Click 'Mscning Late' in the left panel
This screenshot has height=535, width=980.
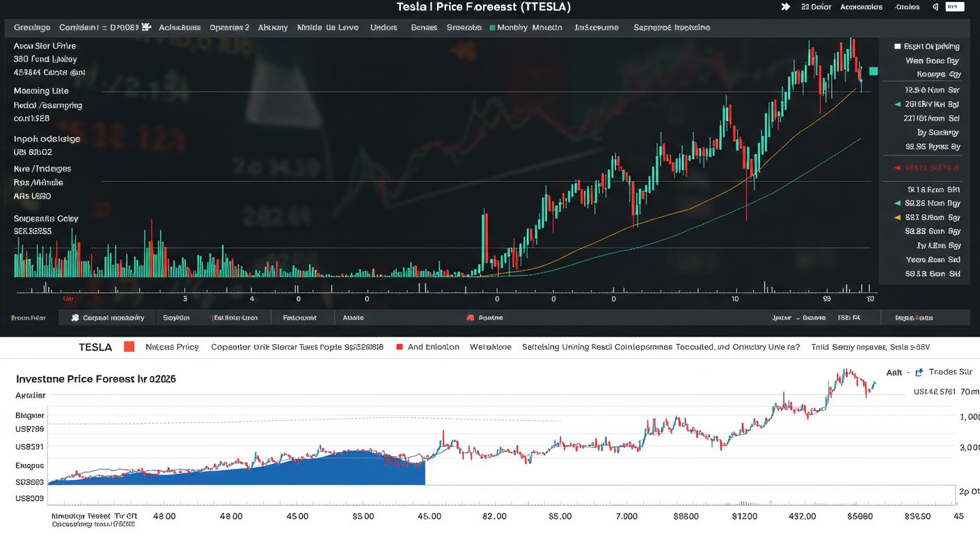[41, 91]
